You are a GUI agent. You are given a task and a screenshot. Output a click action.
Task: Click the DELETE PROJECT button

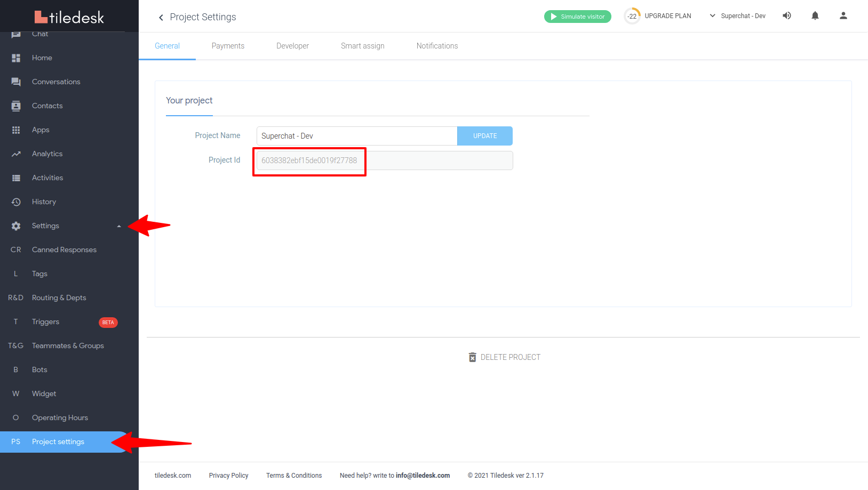coord(505,357)
